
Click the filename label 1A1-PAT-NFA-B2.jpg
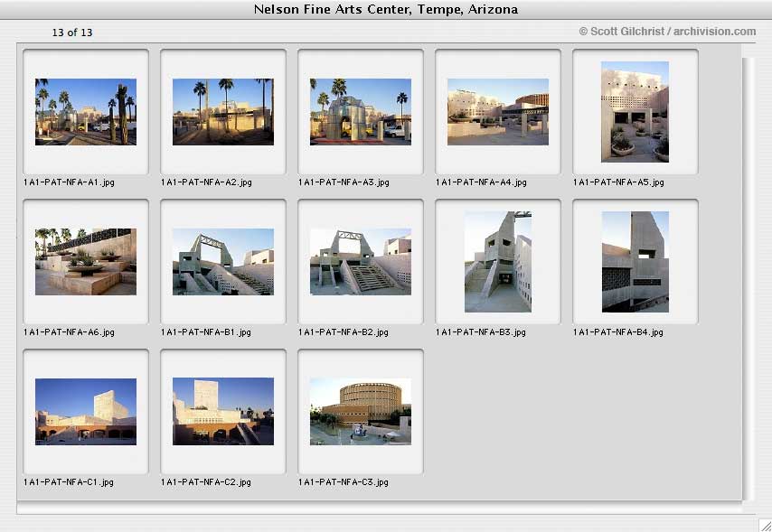tap(344, 332)
